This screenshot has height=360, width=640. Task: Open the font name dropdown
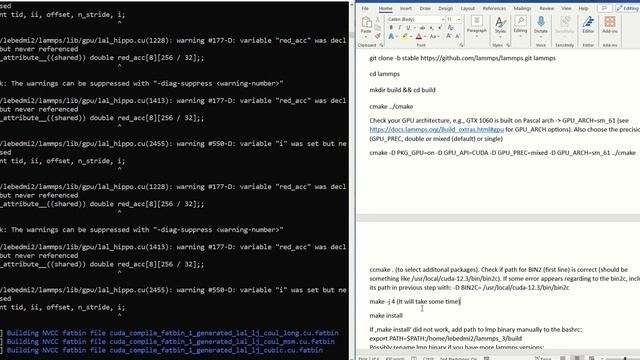442,19
